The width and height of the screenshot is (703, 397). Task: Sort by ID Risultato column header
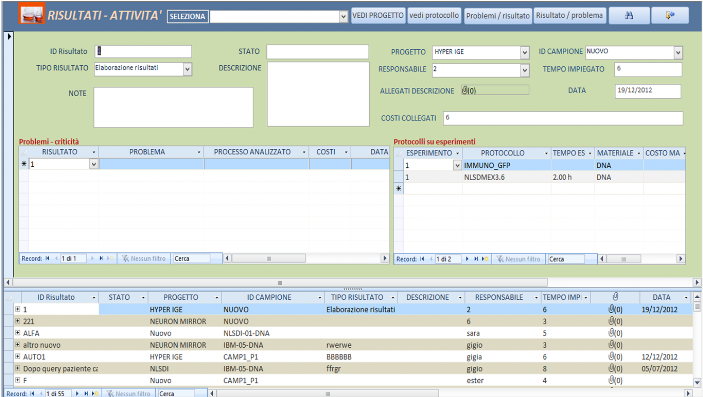[x=56, y=297]
